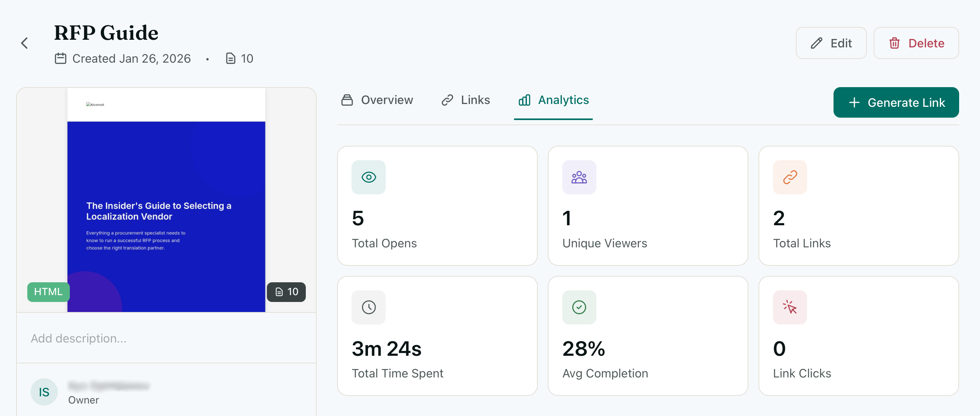This screenshot has height=416, width=980.
Task: Select the Analytics tab
Action: (x=553, y=100)
